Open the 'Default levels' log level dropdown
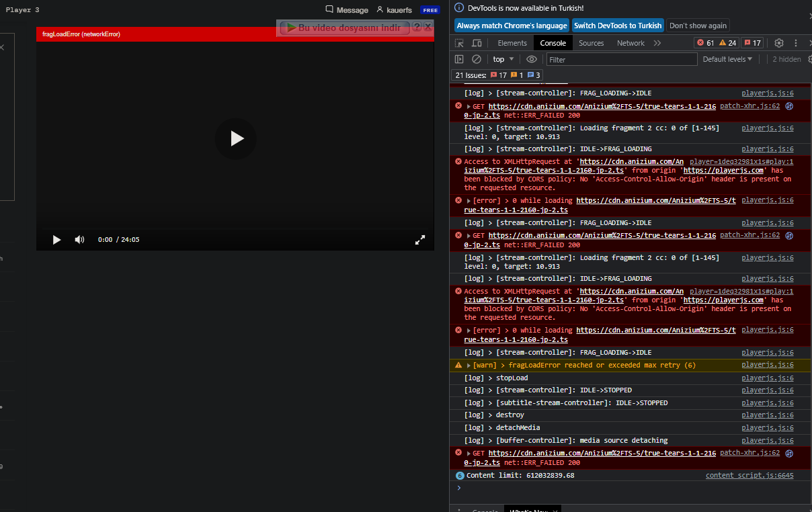812x512 pixels. [728, 59]
